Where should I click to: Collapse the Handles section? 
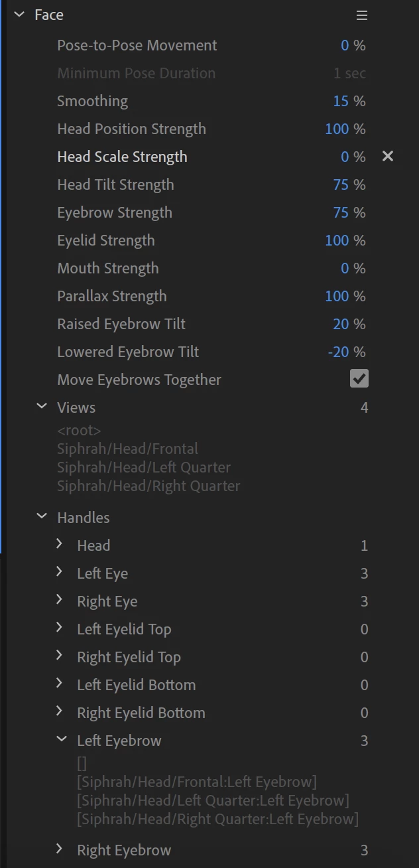(x=42, y=516)
